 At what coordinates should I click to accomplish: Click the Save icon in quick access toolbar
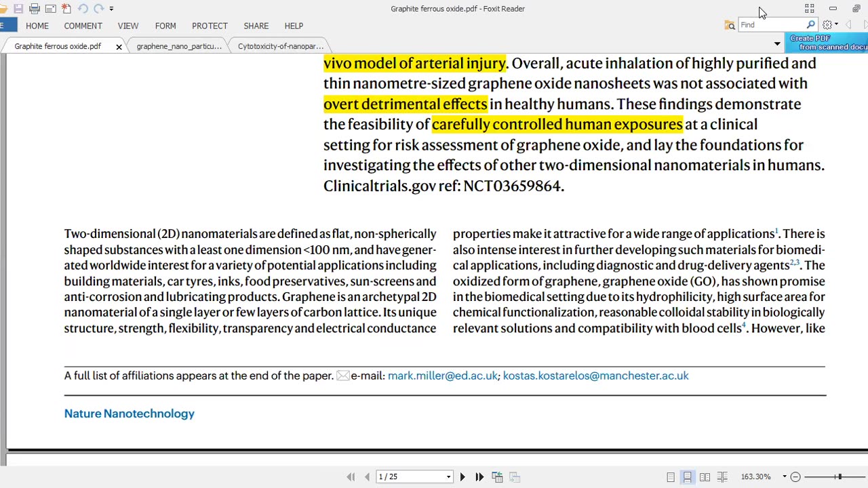(18, 9)
